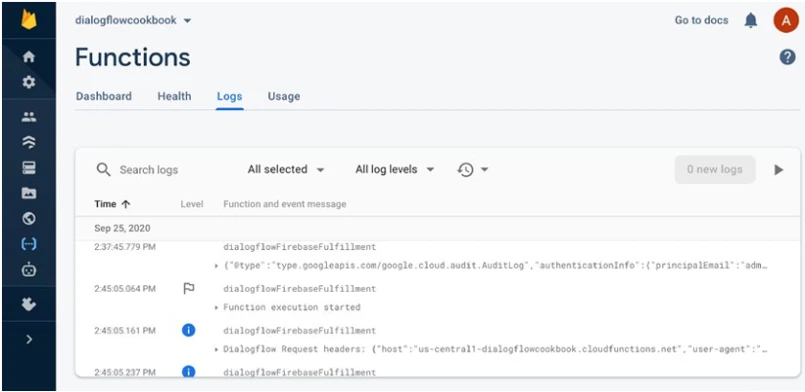Select the Logs tab

coord(229,96)
